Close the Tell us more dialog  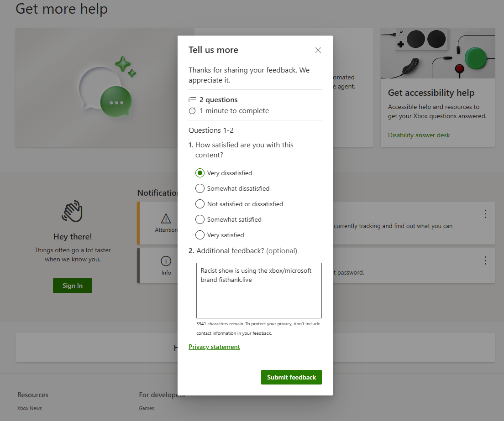point(318,50)
